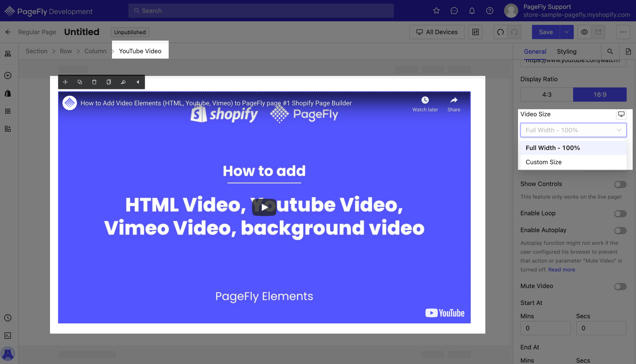Click Read more autoplay info link
This screenshot has width=636, height=364.
pyautogui.click(x=562, y=269)
